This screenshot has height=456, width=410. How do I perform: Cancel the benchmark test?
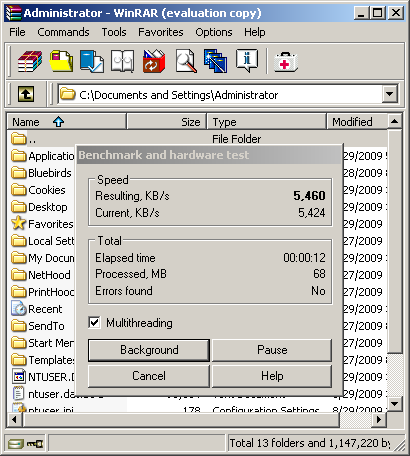[149, 376]
